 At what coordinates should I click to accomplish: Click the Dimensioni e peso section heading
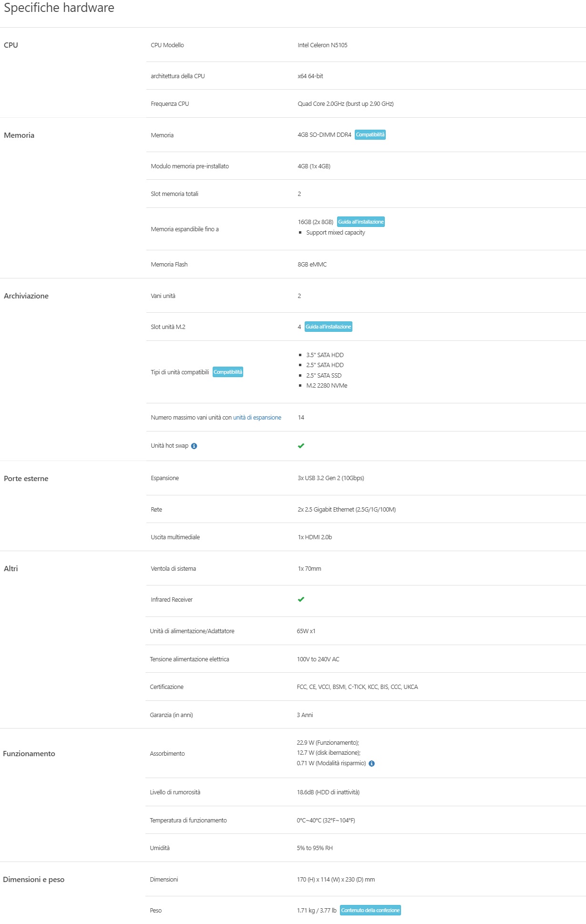34,880
